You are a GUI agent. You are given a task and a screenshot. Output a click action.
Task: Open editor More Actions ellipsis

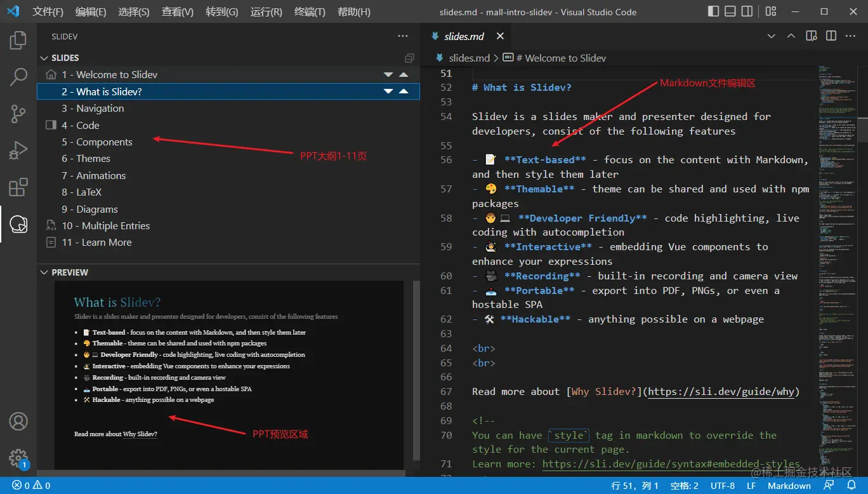[850, 36]
